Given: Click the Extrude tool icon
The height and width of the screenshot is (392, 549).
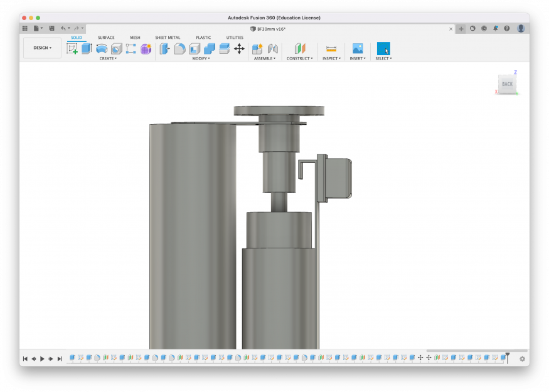Looking at the screenshot, I should 87,48.
